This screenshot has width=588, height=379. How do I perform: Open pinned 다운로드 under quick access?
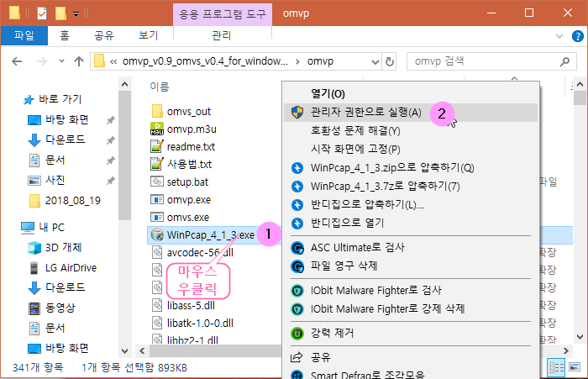66,139
